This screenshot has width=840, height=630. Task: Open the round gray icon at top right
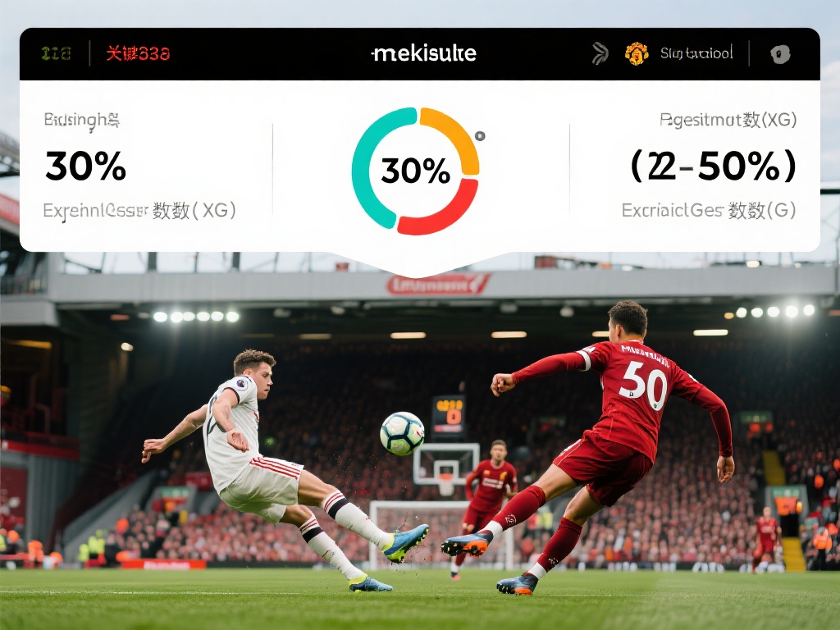pos(780,54)
